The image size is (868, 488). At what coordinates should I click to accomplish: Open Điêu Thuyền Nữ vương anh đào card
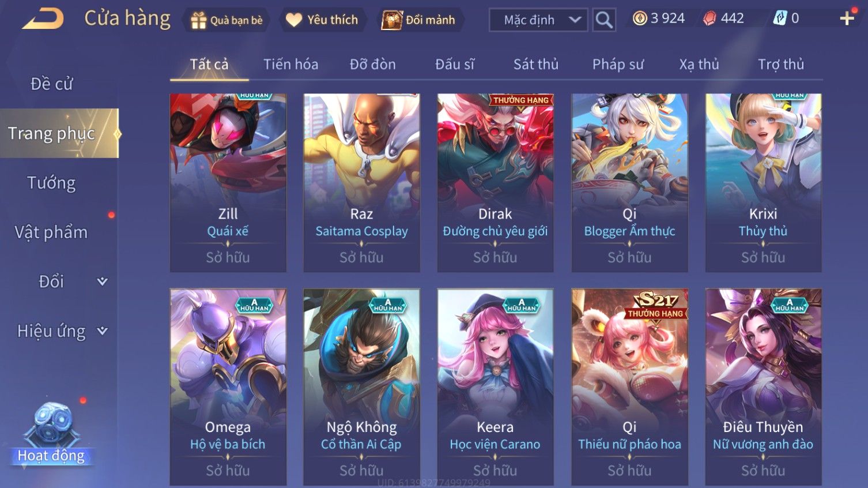[763, 387]
